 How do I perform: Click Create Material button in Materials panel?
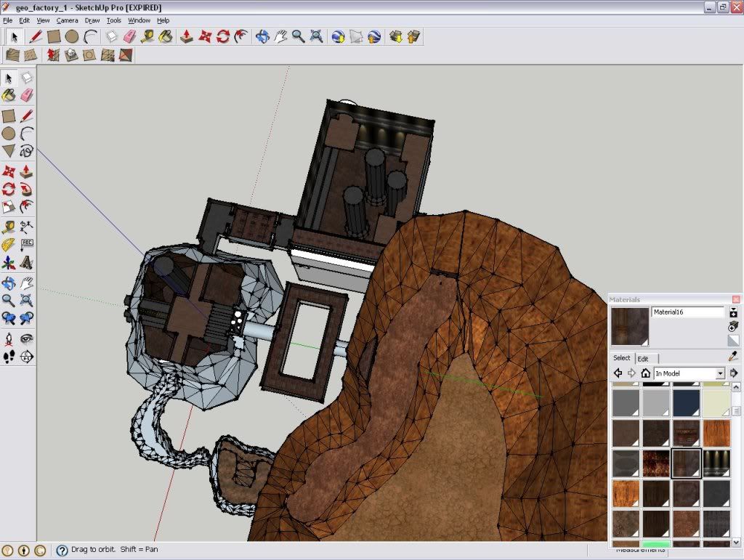tap(733, 326)
